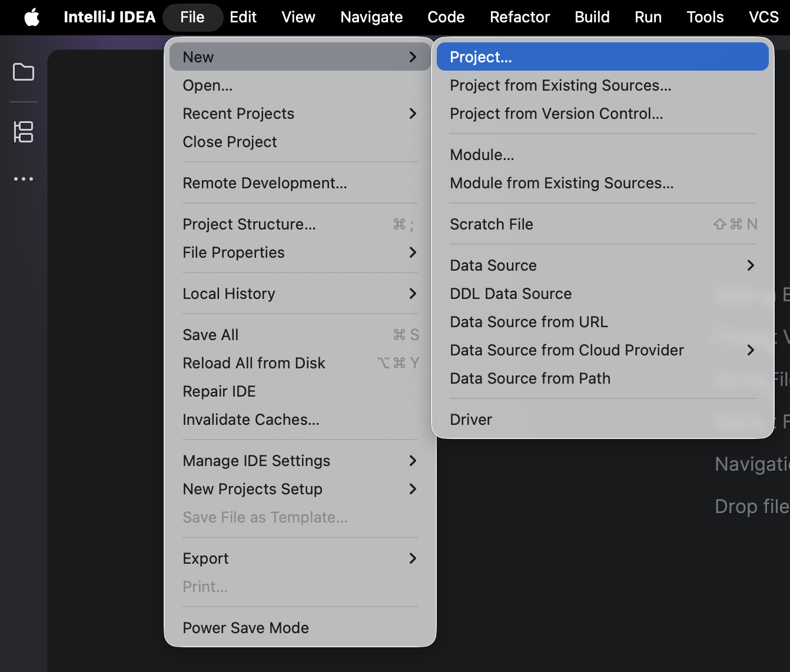Select Module from Existing Sources...
The height and width of the screenshot is (672, 790).
(x=562, y=183)
